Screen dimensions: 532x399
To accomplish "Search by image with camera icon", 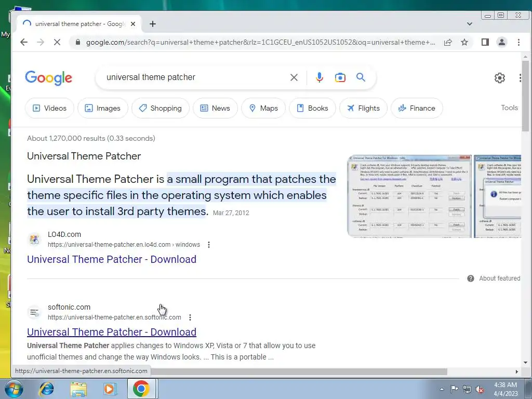I will [340, 77].
